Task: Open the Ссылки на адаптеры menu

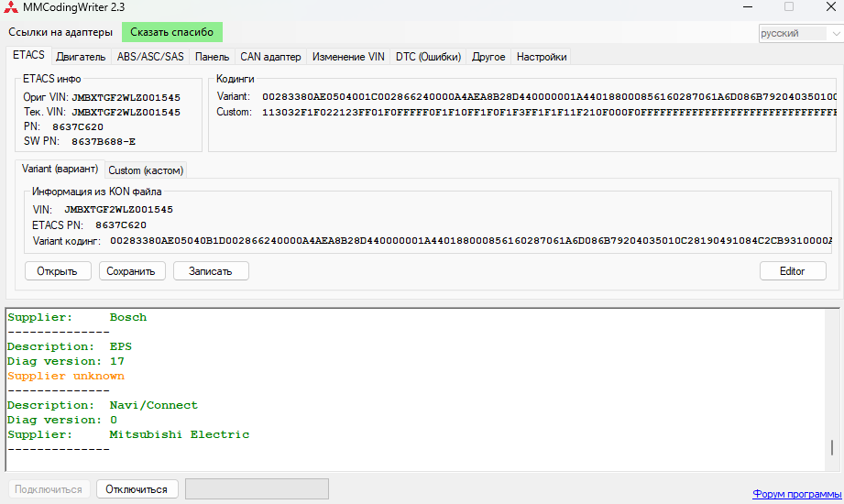Action: coord(60,32)
